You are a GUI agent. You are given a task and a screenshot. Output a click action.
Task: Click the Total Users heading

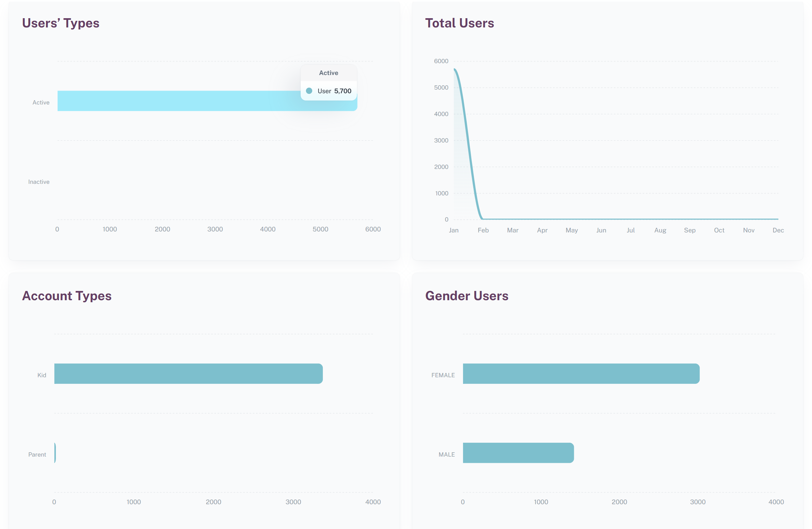click(x=459, y=23)
